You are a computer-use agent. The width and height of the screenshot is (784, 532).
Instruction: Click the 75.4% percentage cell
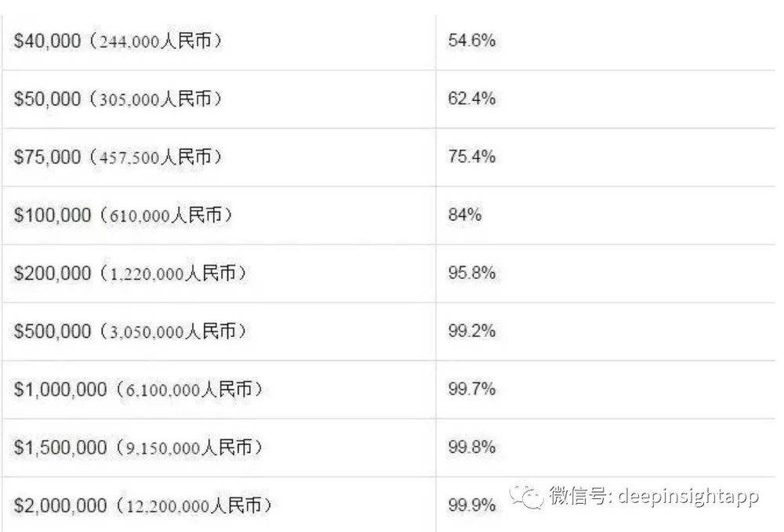click(471, 157)
